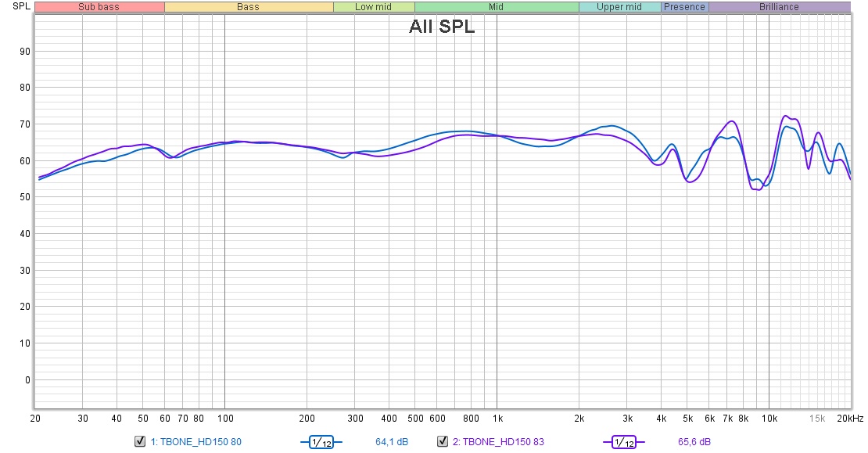Screen dimensions: 868x453
Task: Click the Low mid frequency band
Action: pos(374,7)
